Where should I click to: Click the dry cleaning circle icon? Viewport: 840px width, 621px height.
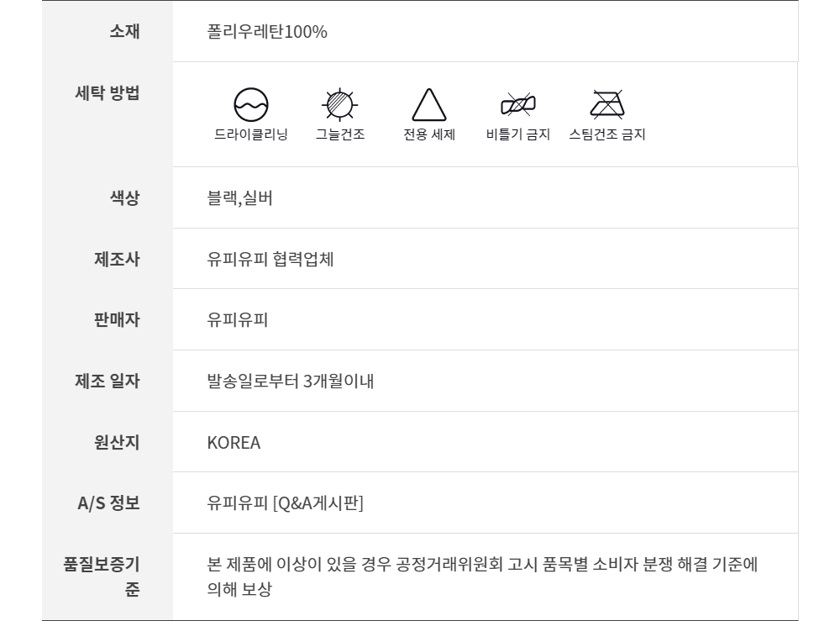coord(250,105)
